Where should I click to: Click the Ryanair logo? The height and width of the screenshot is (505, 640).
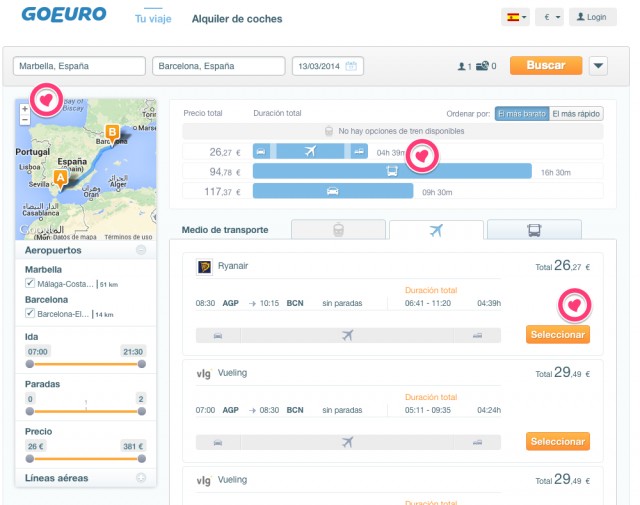[x=204, y=267]
